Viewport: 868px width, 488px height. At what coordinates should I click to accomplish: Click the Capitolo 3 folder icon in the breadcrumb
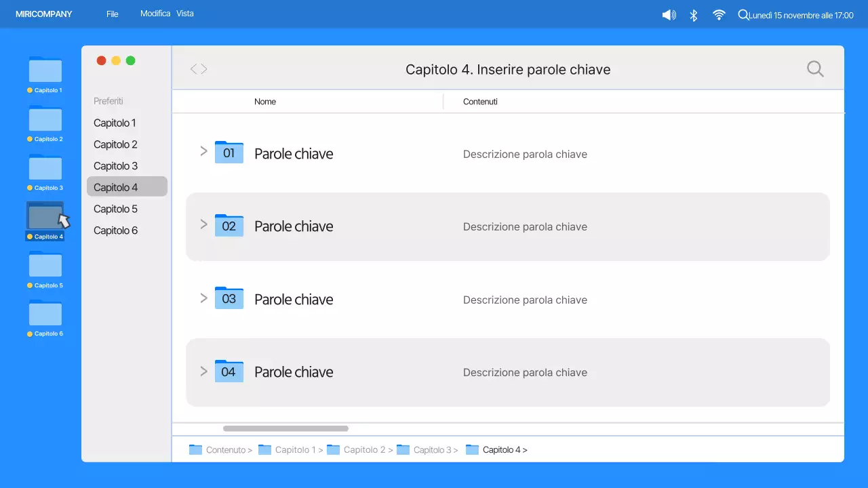(403, 449)
